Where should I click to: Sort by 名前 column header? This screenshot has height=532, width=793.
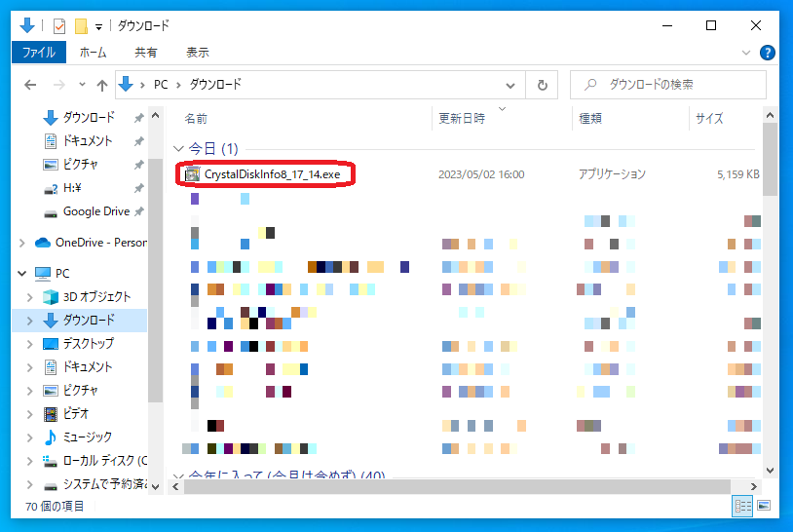(x=196, y=119)
